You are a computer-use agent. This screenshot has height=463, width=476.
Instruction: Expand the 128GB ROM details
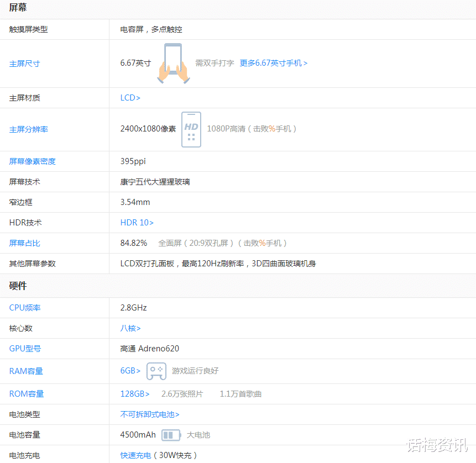(x=134, y=393)
